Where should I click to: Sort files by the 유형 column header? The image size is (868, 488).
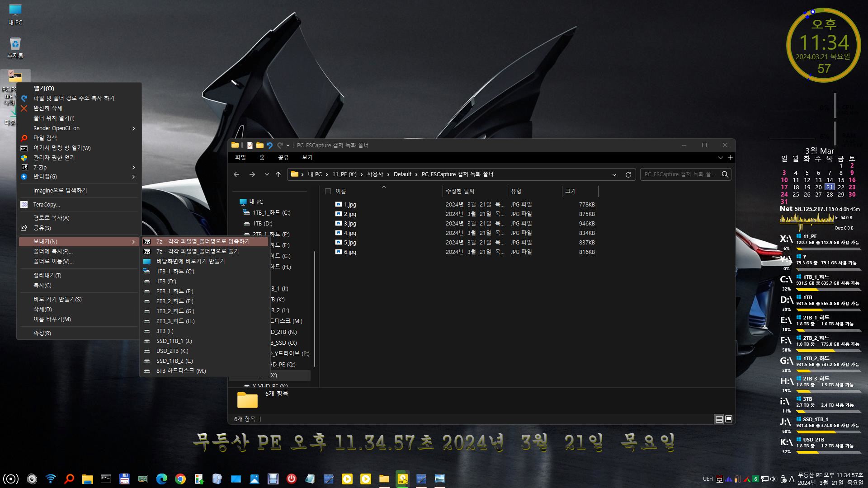click(535, 192)
